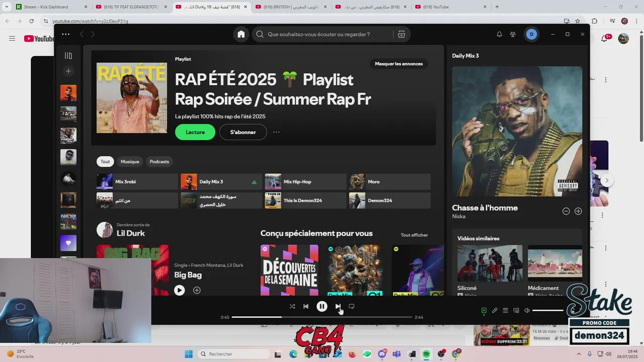Open the Mix Hip-Hop tile
Screen dimensions: 644x362
[x=305, y=182]
